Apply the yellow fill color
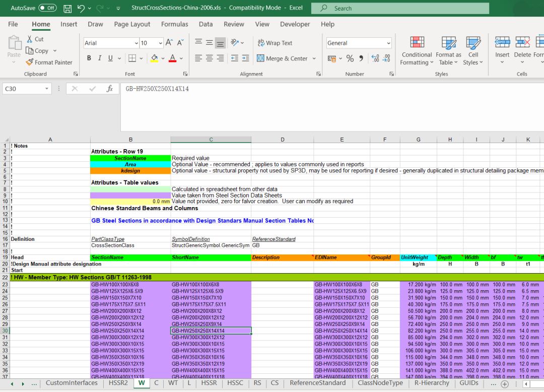This screenshot has height=392, width=544. click(155, 58)
